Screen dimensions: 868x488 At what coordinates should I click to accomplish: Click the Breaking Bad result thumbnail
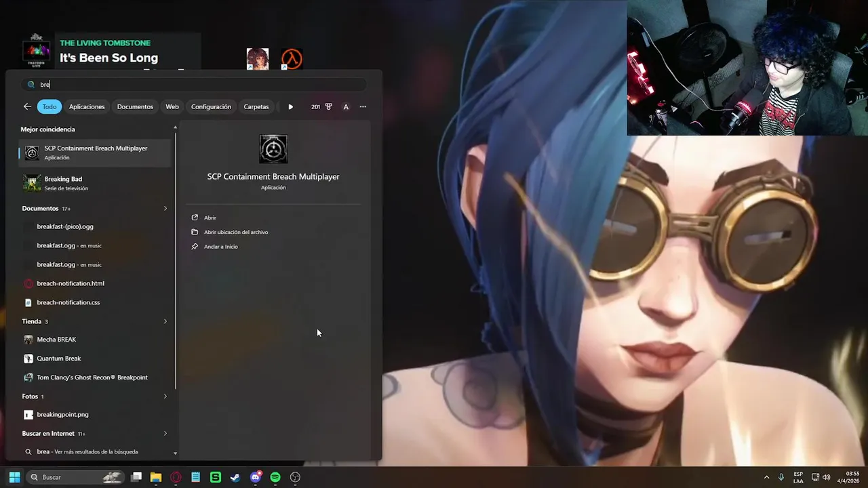click(31, 183)
